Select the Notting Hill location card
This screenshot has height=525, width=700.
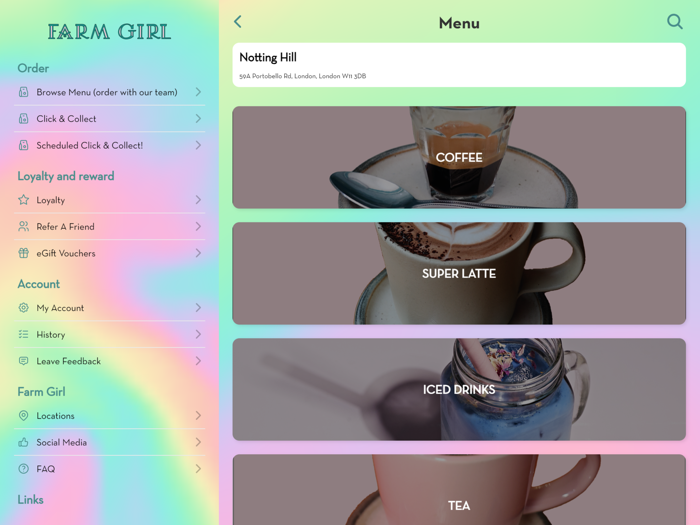point(459,65)
